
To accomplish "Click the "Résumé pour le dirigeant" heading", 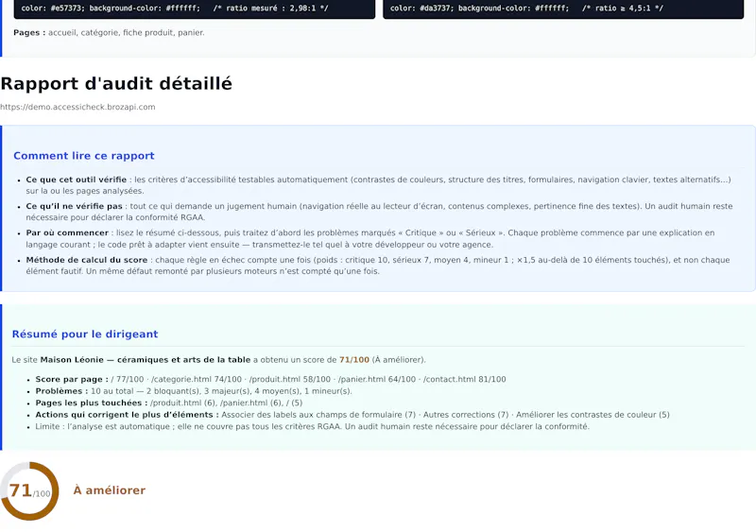I will pos(85,335).
